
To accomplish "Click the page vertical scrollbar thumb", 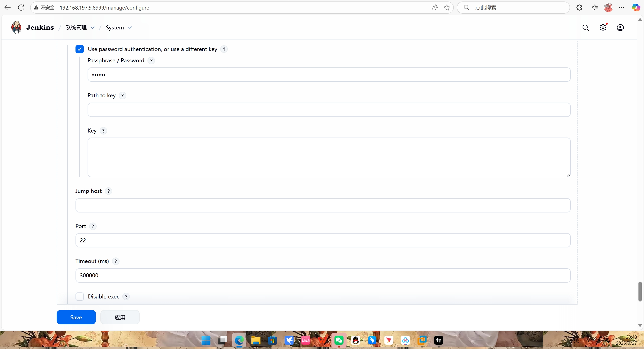I will coord(640,292).
